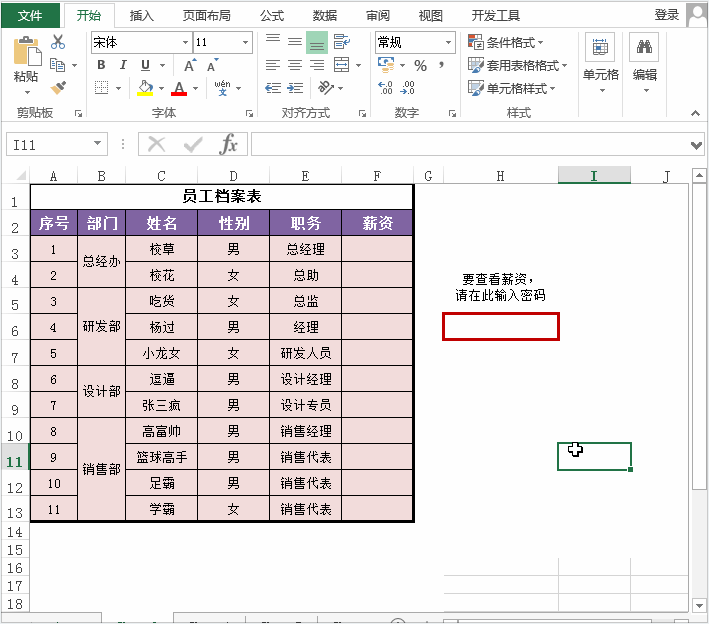Switch to the 审阅 Review tab
The width and height of the screenshot is (709, 624).
(x=378, y=15)
